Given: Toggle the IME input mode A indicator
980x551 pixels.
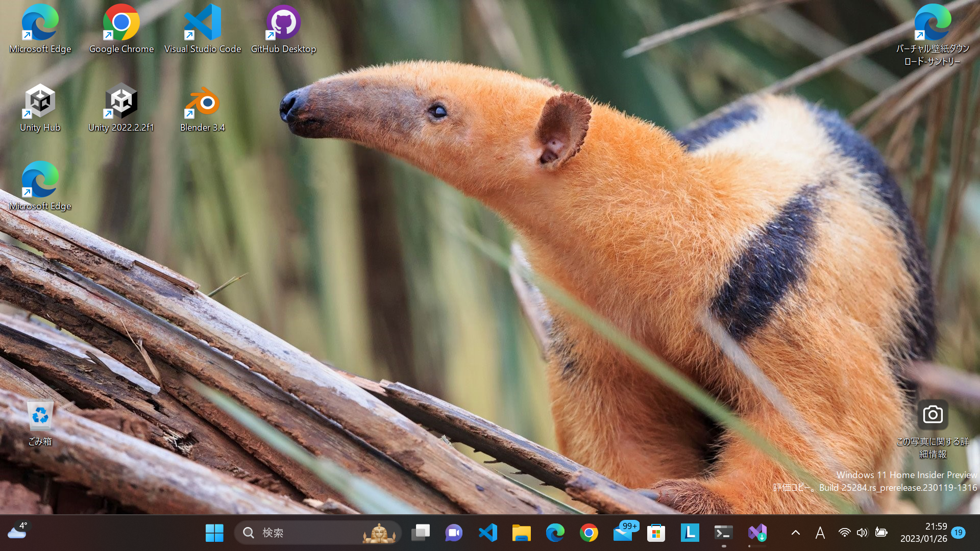Looking at the screenshot, I should pos(820,533).
